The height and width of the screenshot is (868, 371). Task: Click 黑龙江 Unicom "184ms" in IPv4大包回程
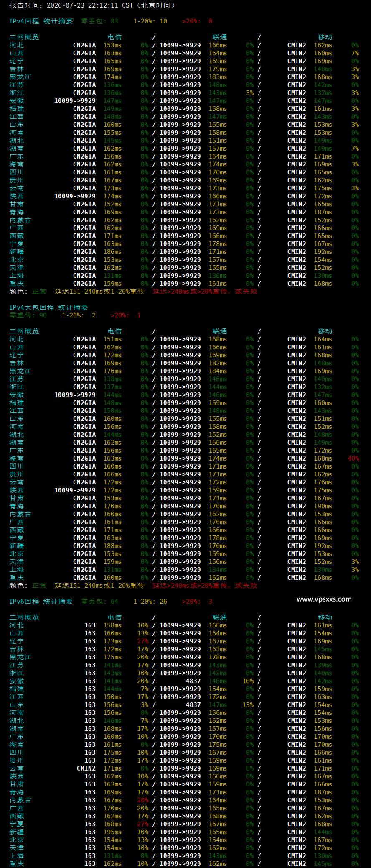pos(218,371)
